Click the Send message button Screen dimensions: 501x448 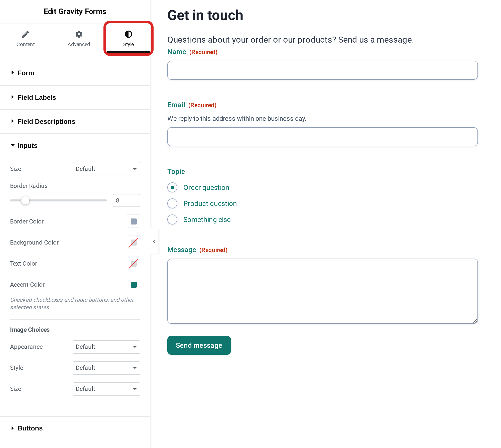tap(199, 345)
